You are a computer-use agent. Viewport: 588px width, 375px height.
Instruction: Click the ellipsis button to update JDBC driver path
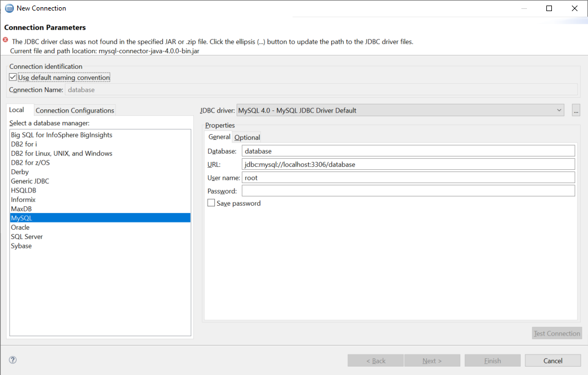[576, 109]
